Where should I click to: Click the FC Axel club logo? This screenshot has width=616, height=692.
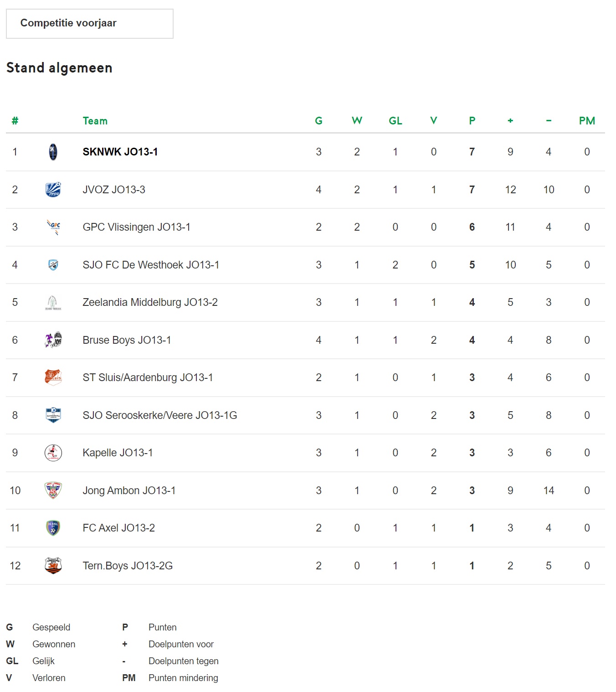click(x=53, y=528)
